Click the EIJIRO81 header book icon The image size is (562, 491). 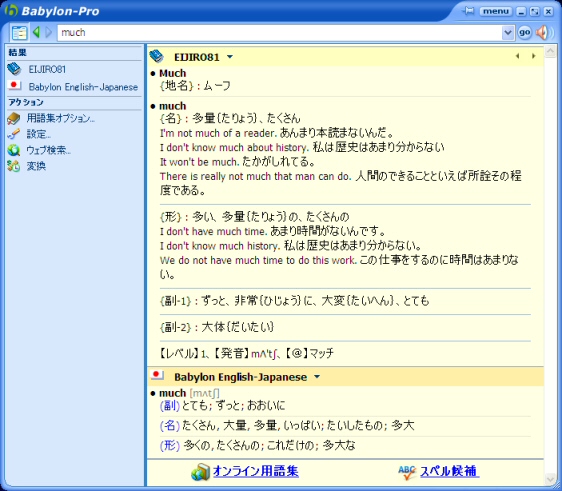tap(156, 56)
